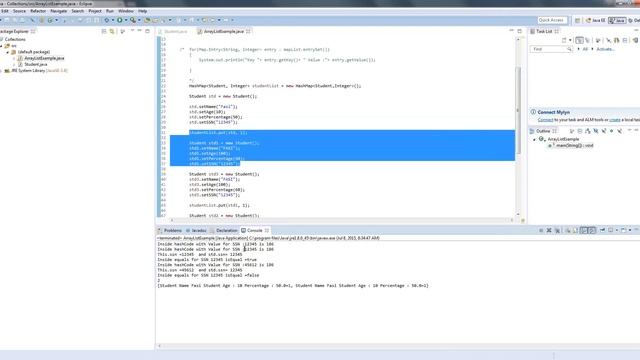Toggle Scroll Lock in Console toolbar
The height and width of the screenshot is (360, 640).
576,231
